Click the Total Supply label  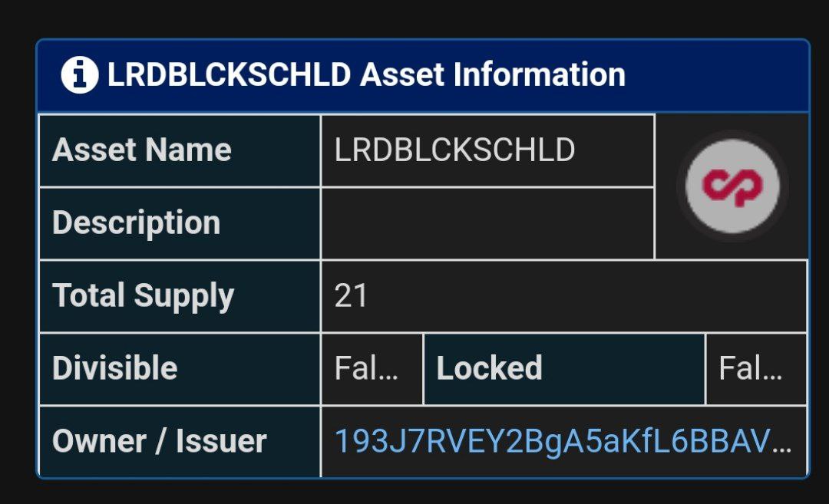coord(143,296)
